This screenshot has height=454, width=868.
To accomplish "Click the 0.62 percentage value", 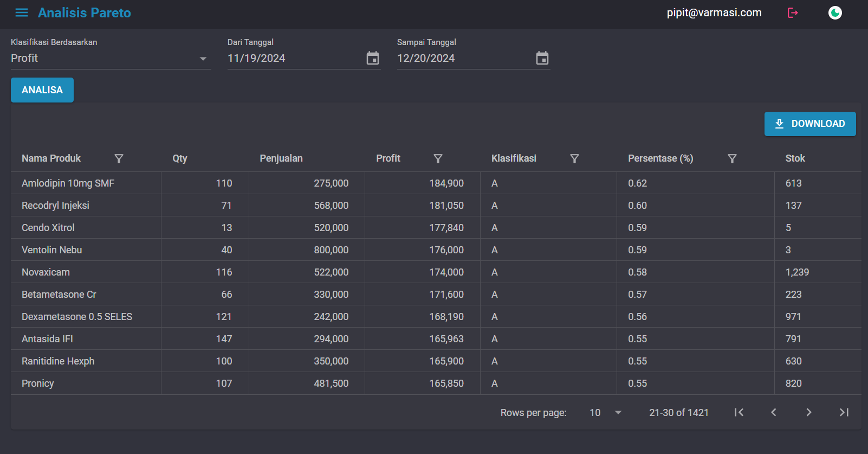I will (x=637, y=183).
